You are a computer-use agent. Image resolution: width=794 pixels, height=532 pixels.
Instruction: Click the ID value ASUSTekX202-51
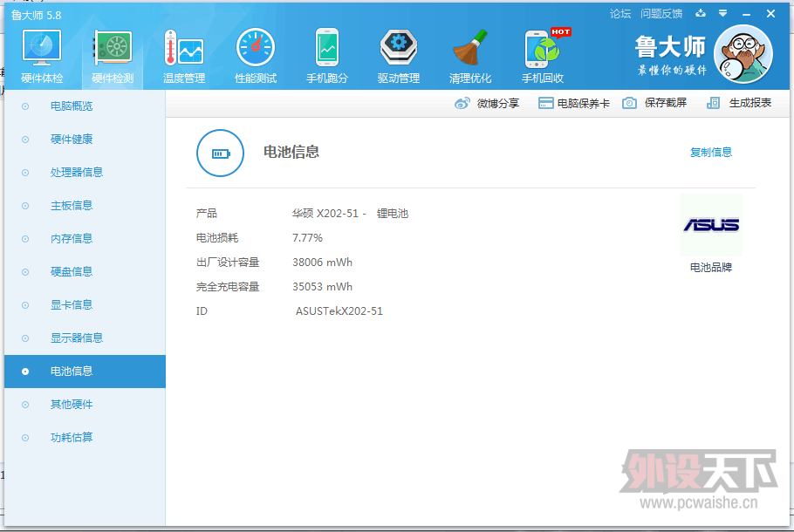click(339, 311)
